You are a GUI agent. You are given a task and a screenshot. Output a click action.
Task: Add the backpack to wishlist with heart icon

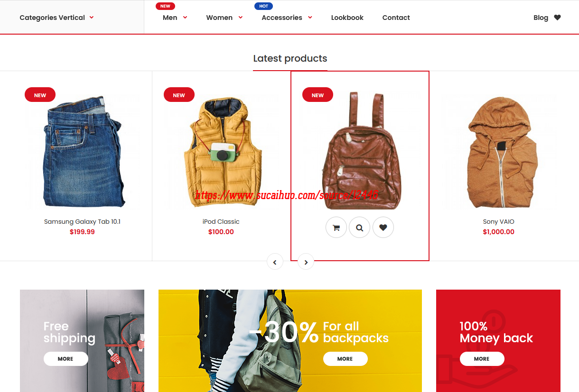coord(383,228)
